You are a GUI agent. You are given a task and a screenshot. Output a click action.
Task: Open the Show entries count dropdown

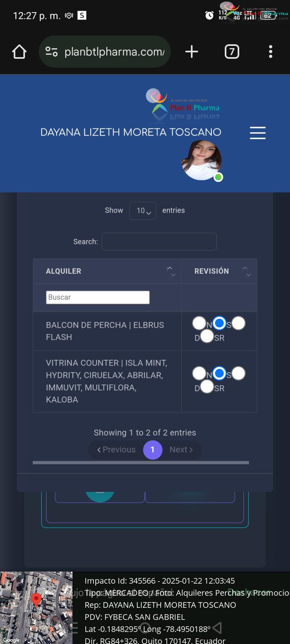[x=143, y=211]
